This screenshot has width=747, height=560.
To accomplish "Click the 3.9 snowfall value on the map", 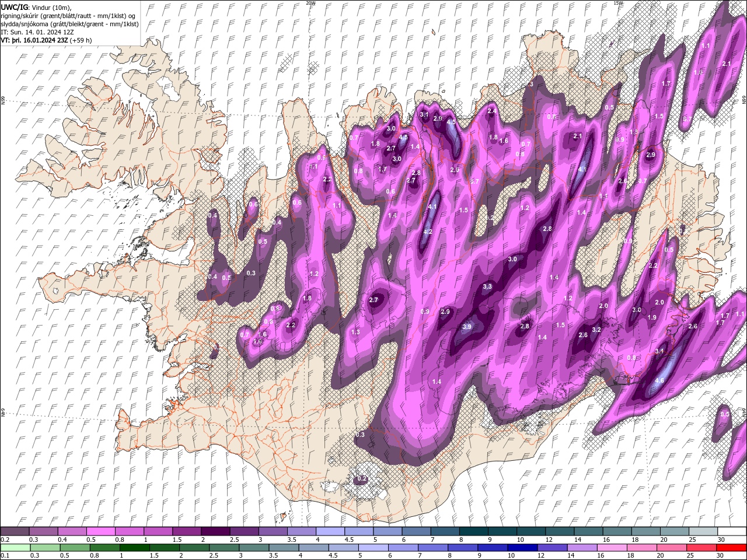I will [x=466, y=327].
